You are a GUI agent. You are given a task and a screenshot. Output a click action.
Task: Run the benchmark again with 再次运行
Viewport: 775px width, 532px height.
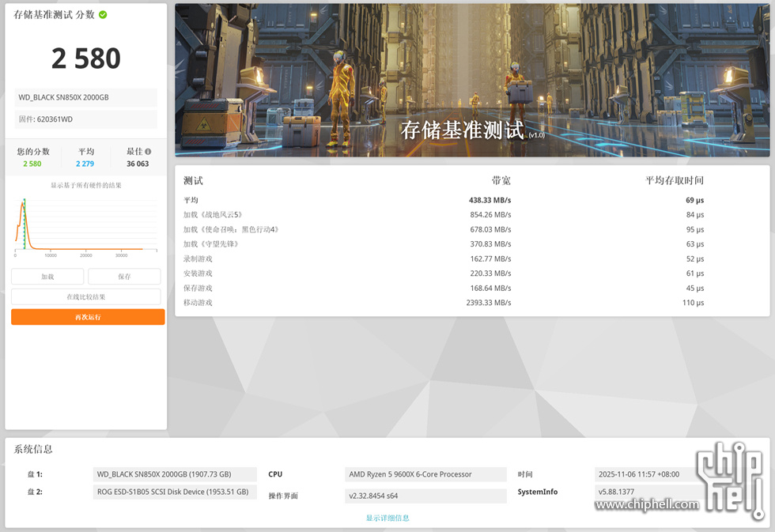click(88, 317)
